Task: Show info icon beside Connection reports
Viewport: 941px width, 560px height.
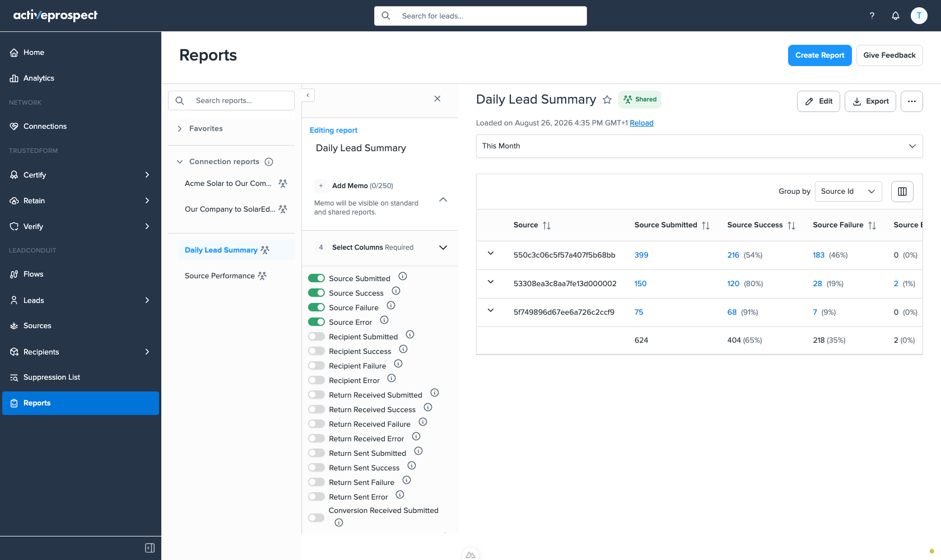Action: (x=269, y=162)
